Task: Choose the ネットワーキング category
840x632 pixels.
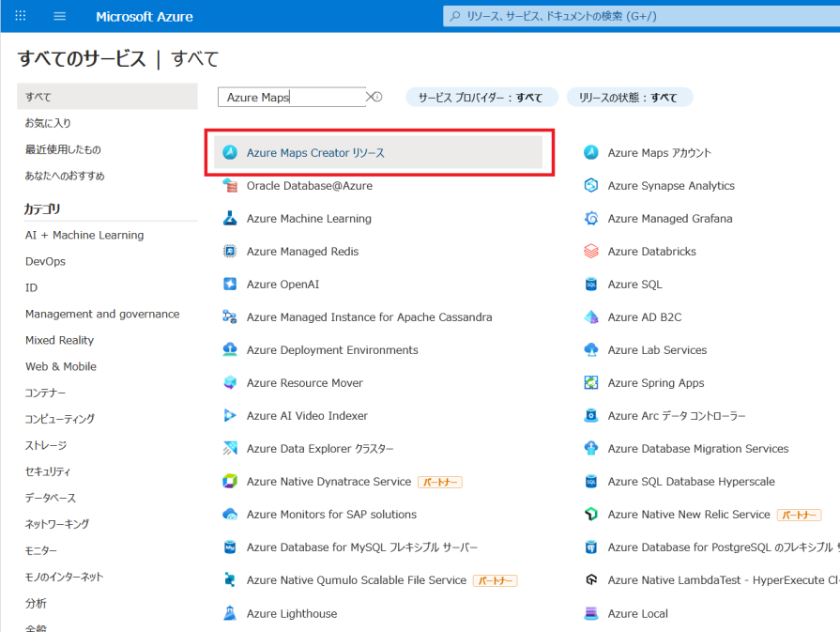Action: 57,524
